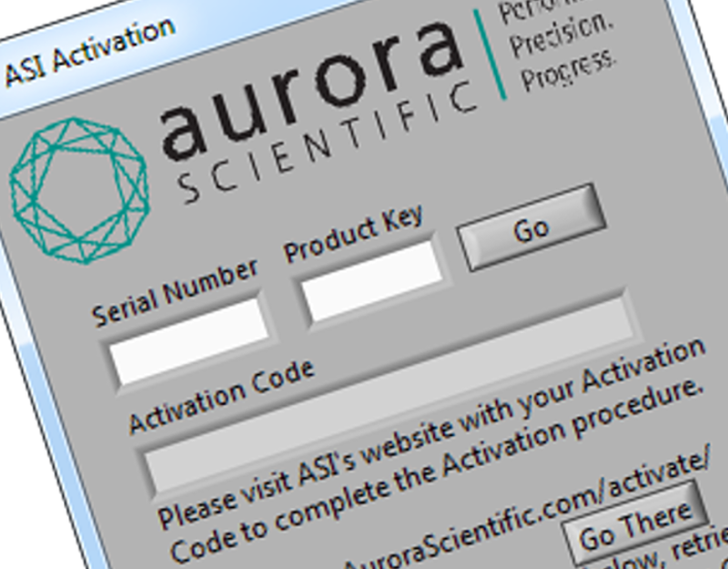Select the Activation Code field
The width and height of the screenshot is (728, 569).
tap(389, 395)
